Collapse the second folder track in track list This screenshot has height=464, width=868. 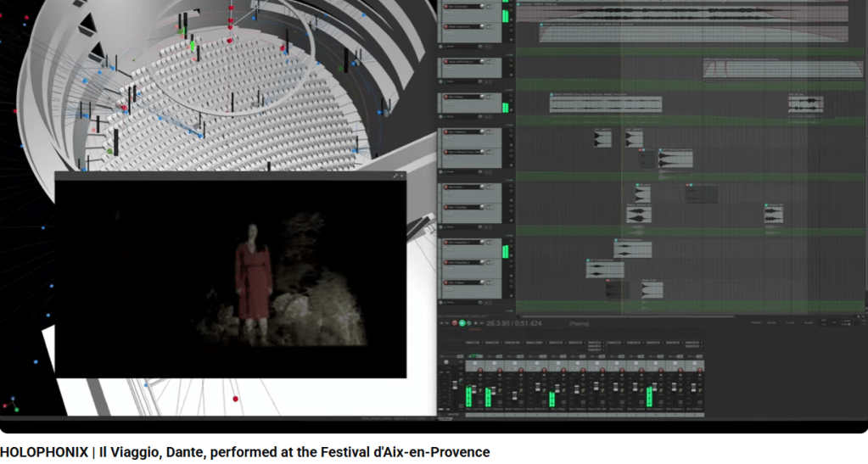pos(442,82)
